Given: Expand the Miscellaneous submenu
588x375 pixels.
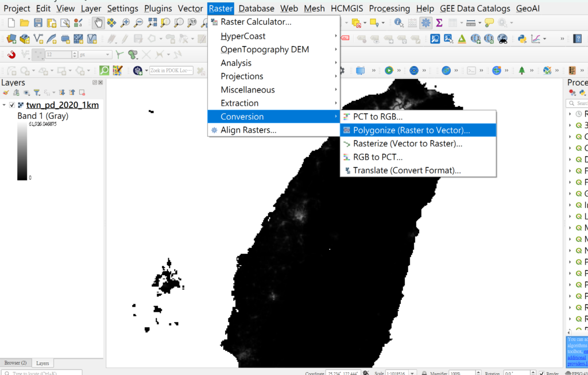Looking at the screenshot, I should coord(274,90).
